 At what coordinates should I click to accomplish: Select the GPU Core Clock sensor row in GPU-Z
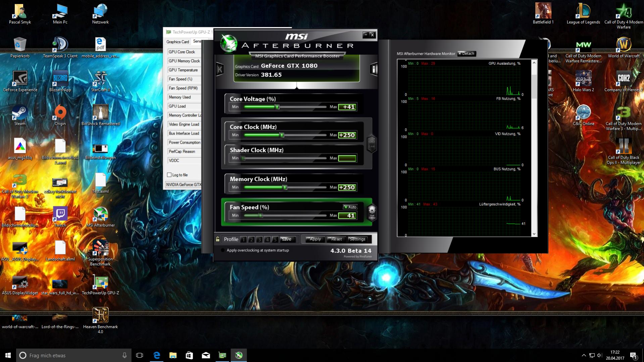[184, 52]
